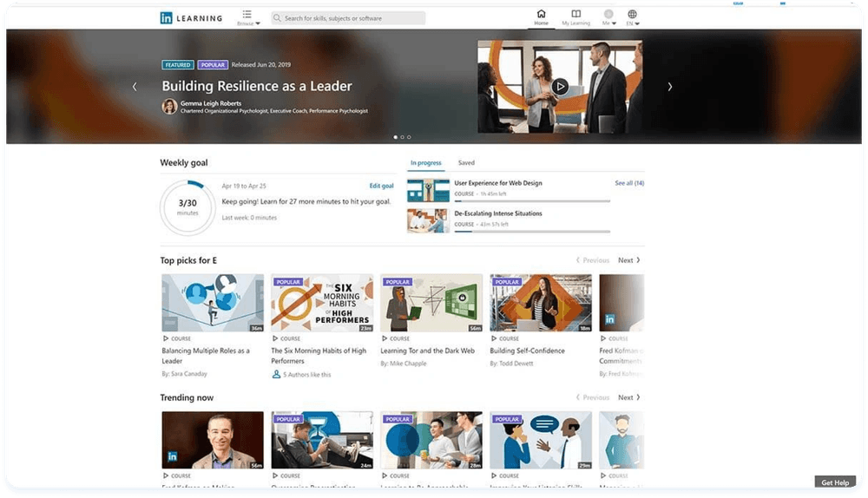Select the second carousel dot indicator
Screen dimensions: 868x498
[402, 137]
